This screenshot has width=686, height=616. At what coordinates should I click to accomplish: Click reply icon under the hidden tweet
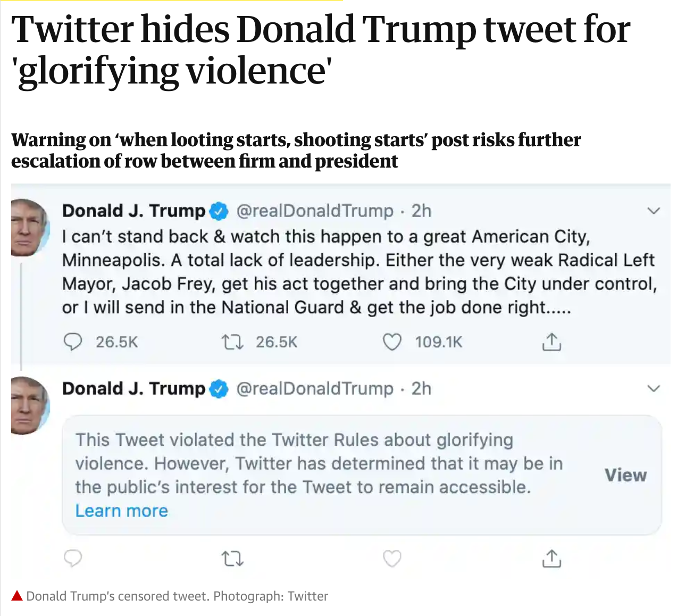pos(73,559)
